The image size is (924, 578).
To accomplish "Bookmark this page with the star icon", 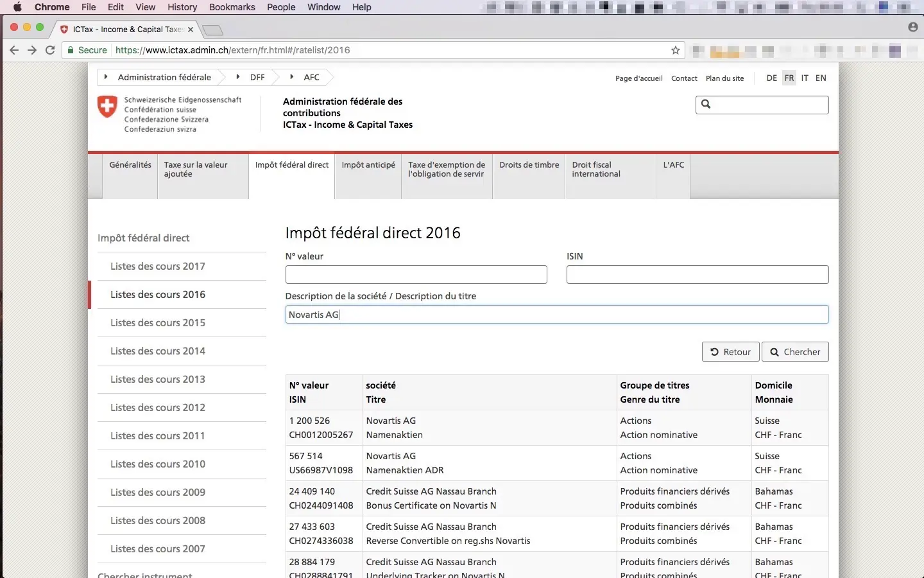I will point(676,50).
